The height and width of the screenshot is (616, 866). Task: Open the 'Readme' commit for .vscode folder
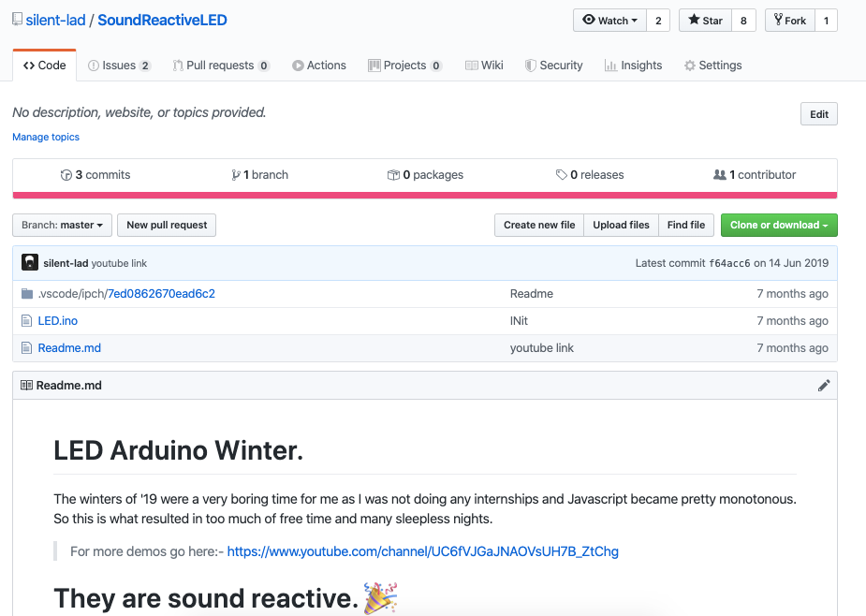pyautogui.click(x=532, y=293)
